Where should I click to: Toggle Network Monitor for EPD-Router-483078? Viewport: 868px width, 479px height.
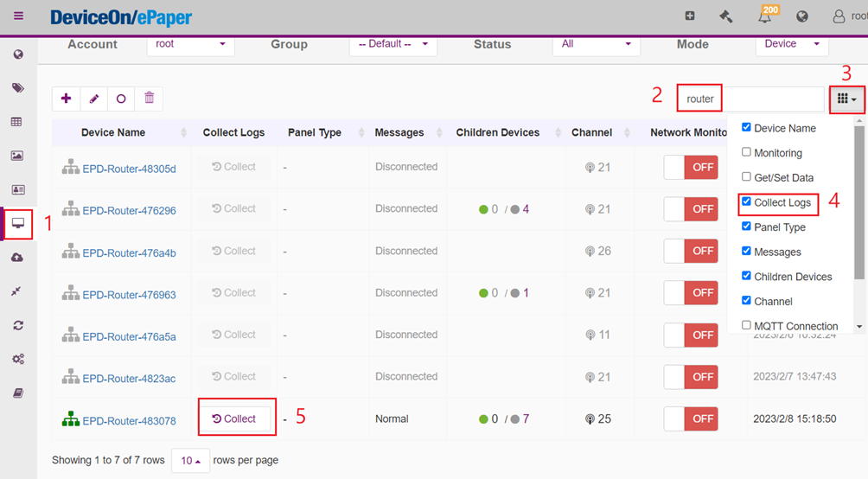click(690, 419)
